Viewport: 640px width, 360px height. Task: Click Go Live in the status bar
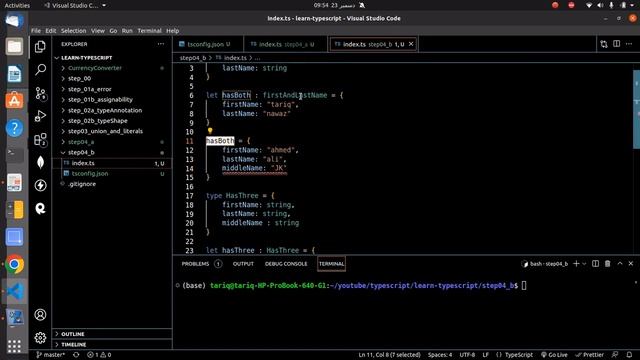[554, 355]
